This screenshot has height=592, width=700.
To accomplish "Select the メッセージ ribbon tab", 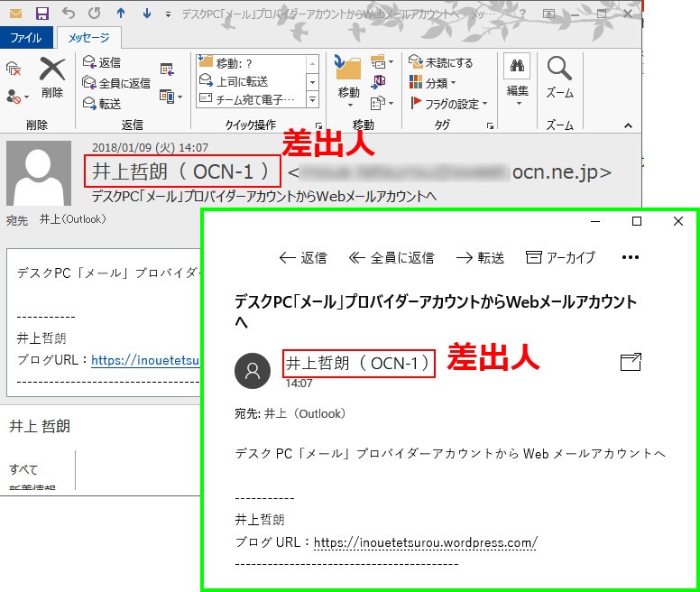I will pos(88,38).
